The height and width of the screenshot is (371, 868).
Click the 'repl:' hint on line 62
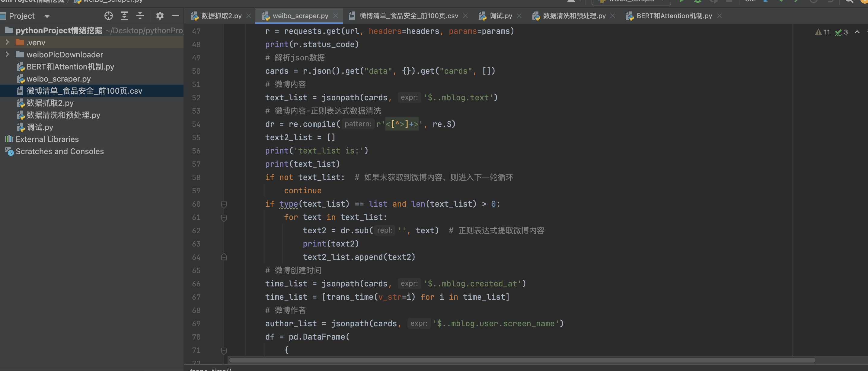coord(385,230)
